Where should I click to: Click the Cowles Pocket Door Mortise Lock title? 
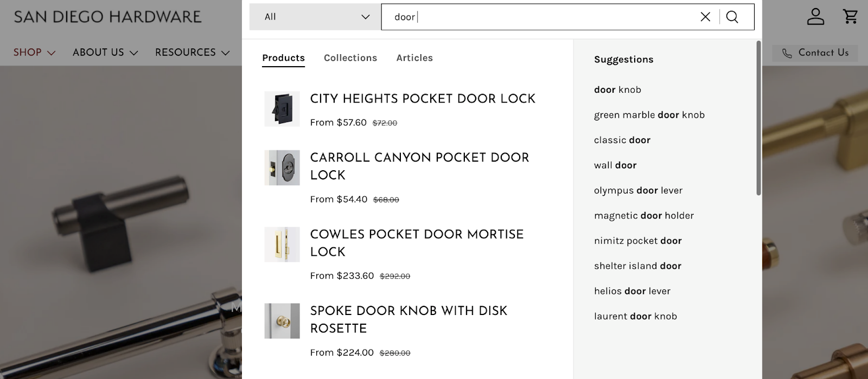(x=416, y=243)
